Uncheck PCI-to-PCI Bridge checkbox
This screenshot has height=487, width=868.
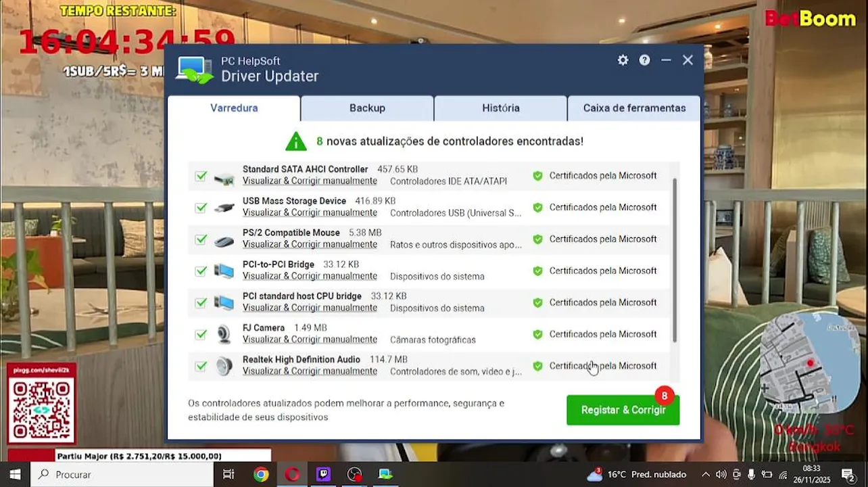point(201,271)
